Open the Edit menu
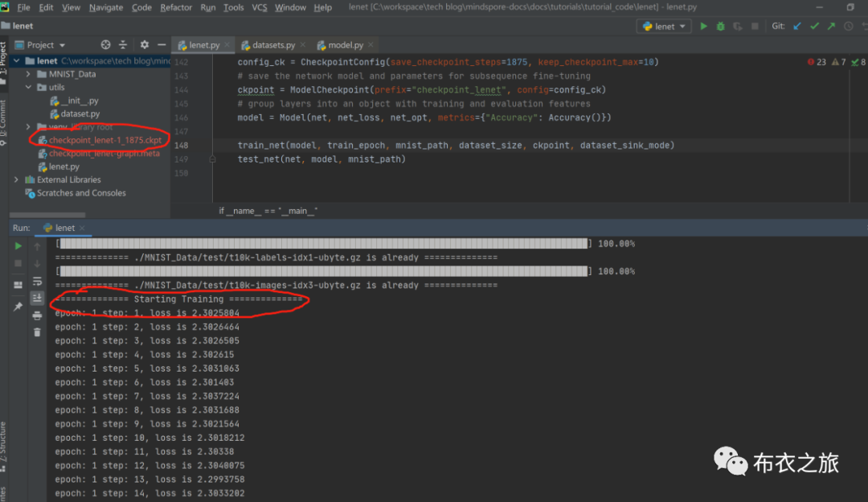 pos(46,8)
